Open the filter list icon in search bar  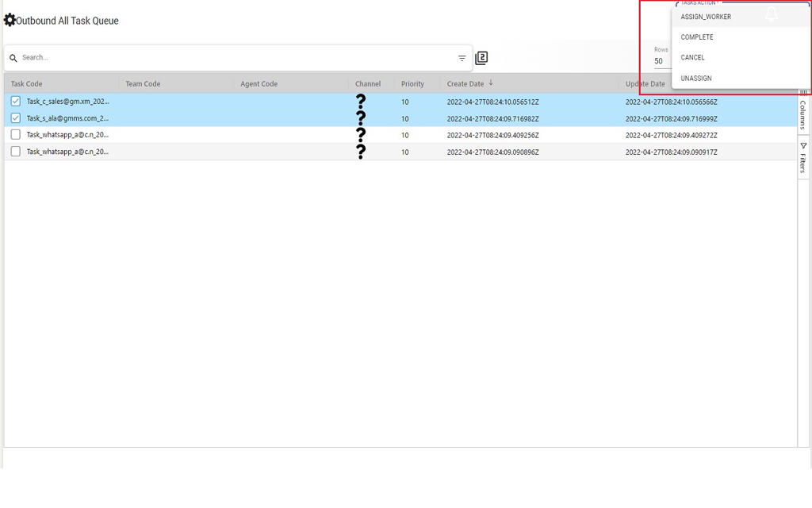click(x=462, y=58)
